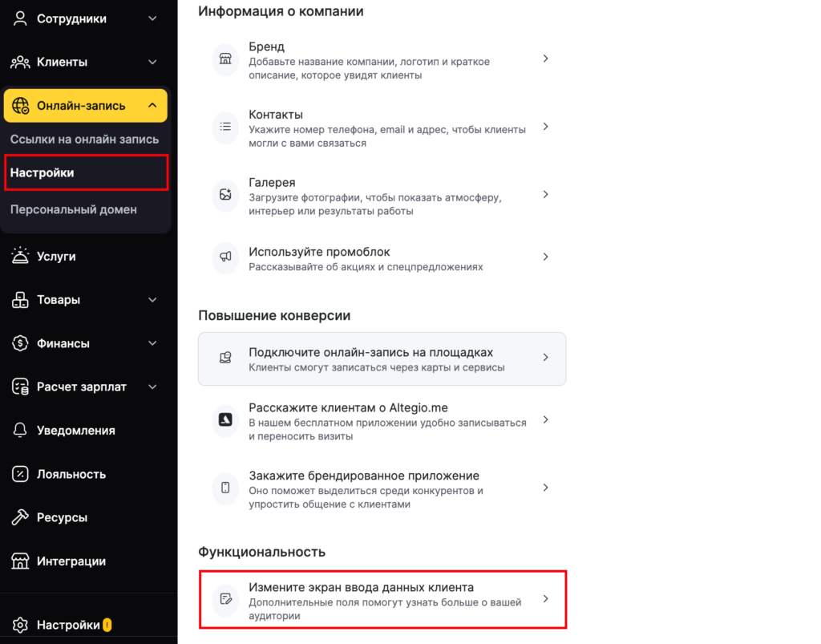This screenshot has width=821, height=644.
Task: Click the Loyalty percent icon in sidebar
Action: [21, 474]
